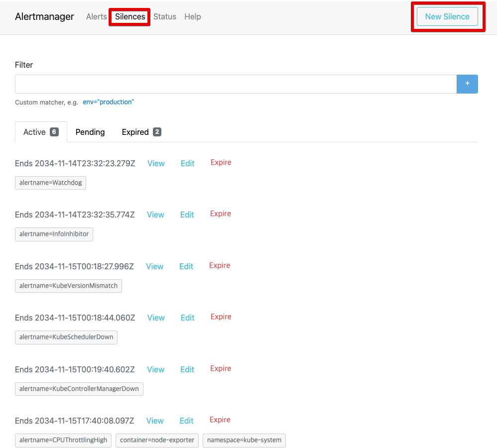Select text Ends 2034-11-15T17:40:08.097Z
Image resolution: width=497 pixels, height=448 pixels.
[75, 421]
